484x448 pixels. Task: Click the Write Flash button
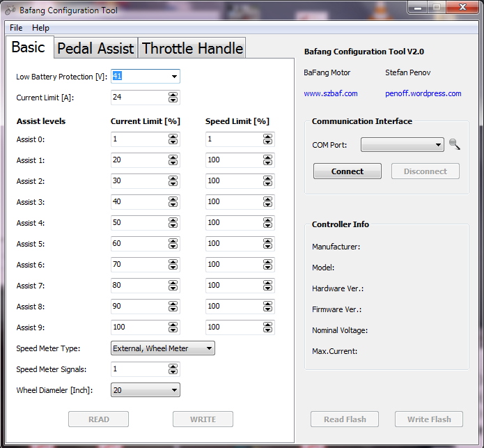pyautogui.click(x=429, y=419)
